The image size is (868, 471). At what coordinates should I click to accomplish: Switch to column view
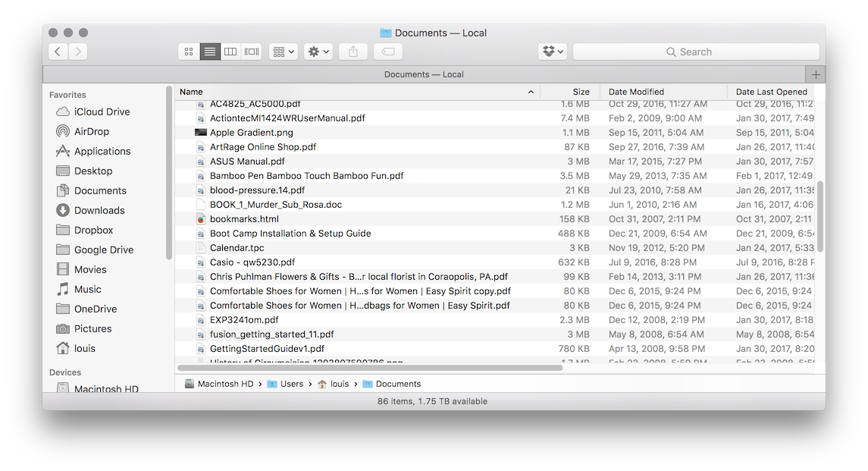pyautogui.click(x=230, y=51)
